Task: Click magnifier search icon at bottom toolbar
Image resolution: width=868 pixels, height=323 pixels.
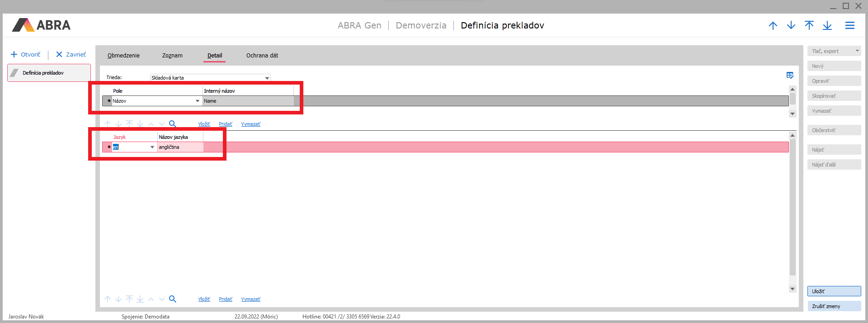Action: (172, 299)
